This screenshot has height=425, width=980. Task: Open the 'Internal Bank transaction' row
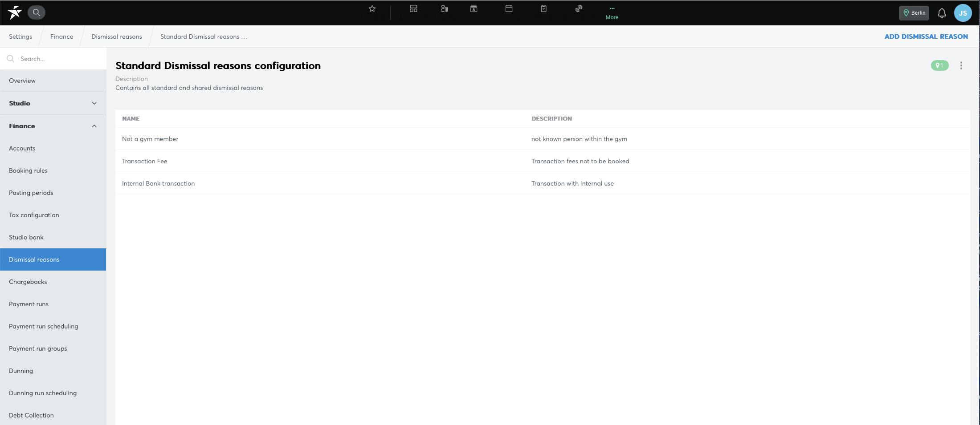pyautogui.click(x=543, y=183)
